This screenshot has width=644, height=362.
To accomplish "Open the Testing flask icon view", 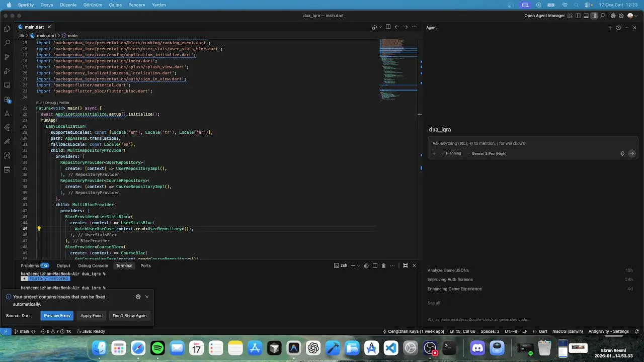I will 7,114.
